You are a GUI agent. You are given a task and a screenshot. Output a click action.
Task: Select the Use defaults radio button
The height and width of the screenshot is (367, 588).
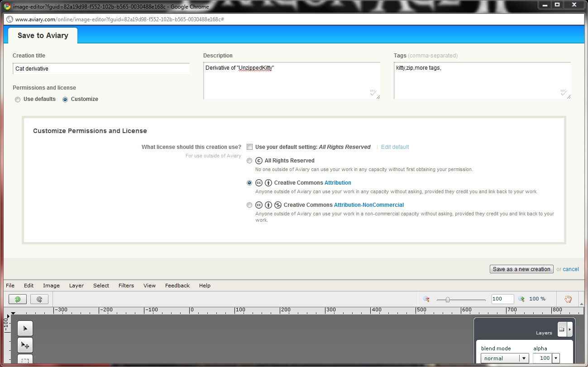coord(18,100)
